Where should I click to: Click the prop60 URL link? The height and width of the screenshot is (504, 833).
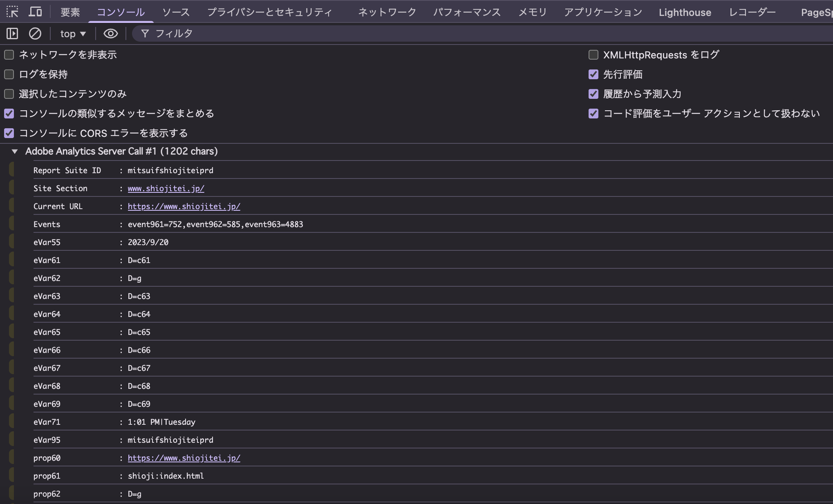184,458
